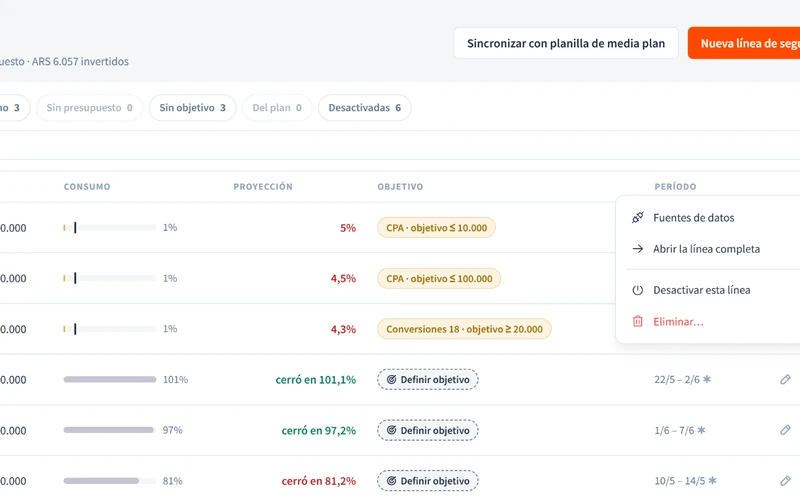800x500 pixels.
Task: Click the asterisk next to period 10/5 – 14/5
Action: 712,481
